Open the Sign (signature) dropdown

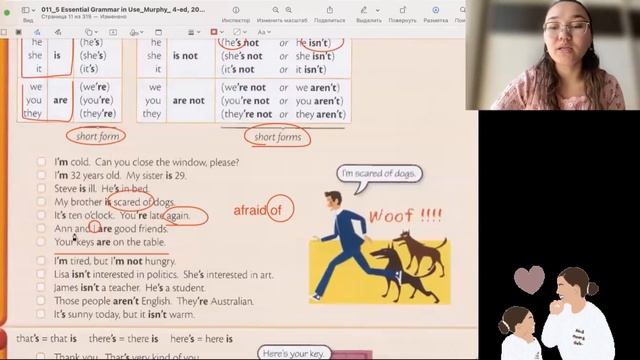(x=136, y=32)
